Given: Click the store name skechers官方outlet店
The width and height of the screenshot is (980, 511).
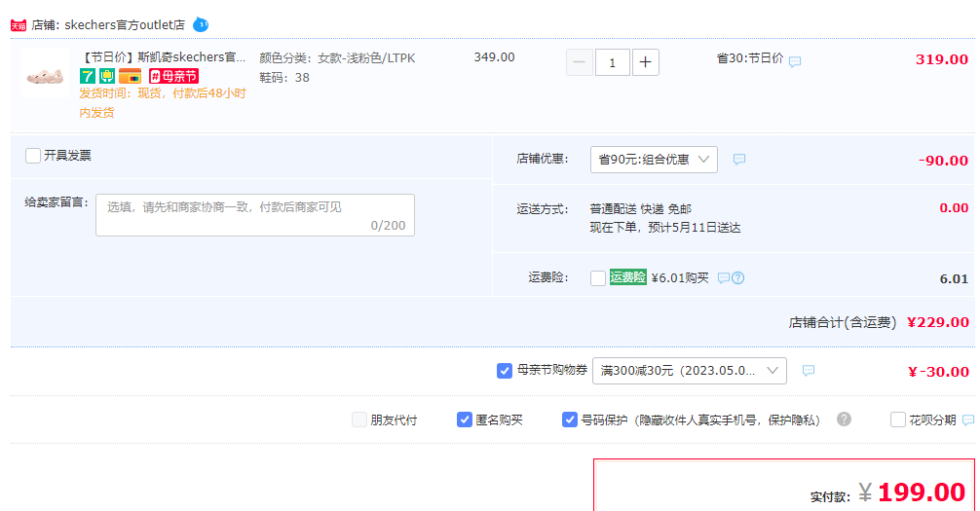Looking at the screenshot, I should (125, 25).
